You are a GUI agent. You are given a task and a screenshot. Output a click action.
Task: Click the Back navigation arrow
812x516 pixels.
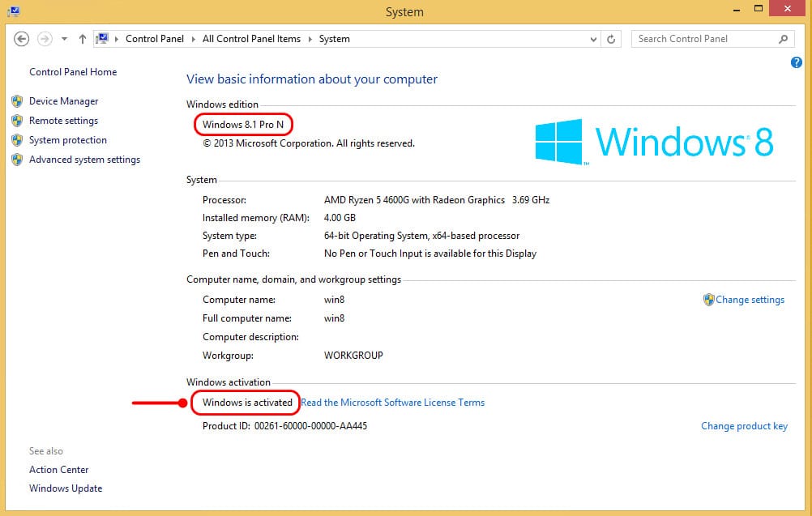tap(21, 39)
